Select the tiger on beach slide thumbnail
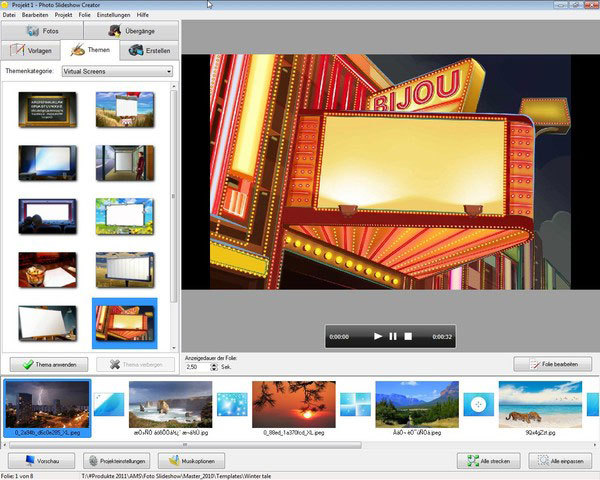Image resolution: width=600 pixels, height=480 pixels. (x=540, y=405)
